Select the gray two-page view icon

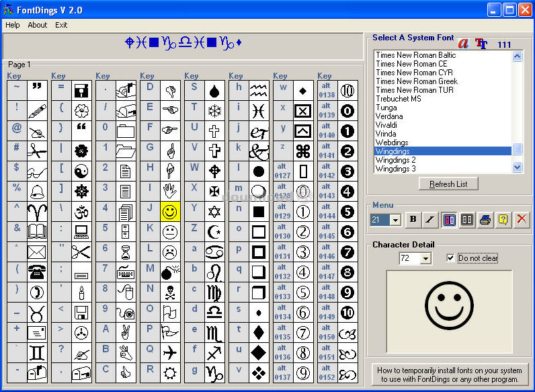466,220
